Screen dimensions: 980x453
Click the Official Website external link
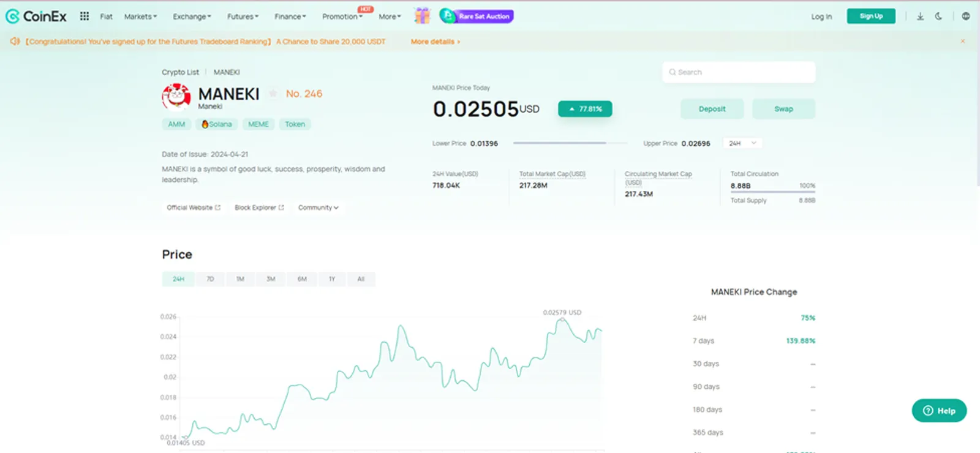(194, 208)
